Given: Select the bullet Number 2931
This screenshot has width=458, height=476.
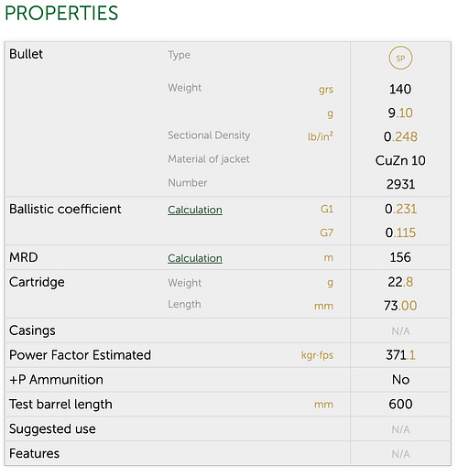Looking at the screenshot, I should [400, 184].
